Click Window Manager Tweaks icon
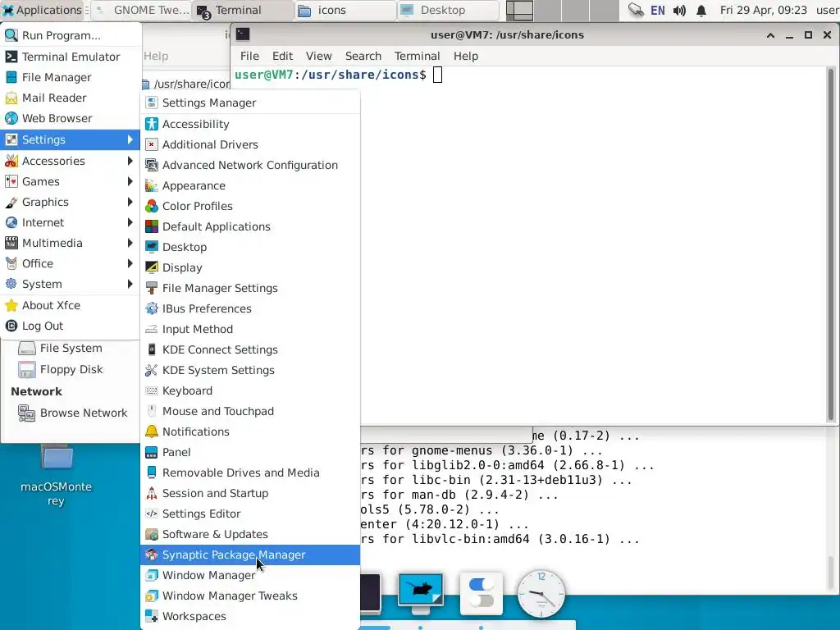Screen dimensions: 840x630 click(152, 596)
